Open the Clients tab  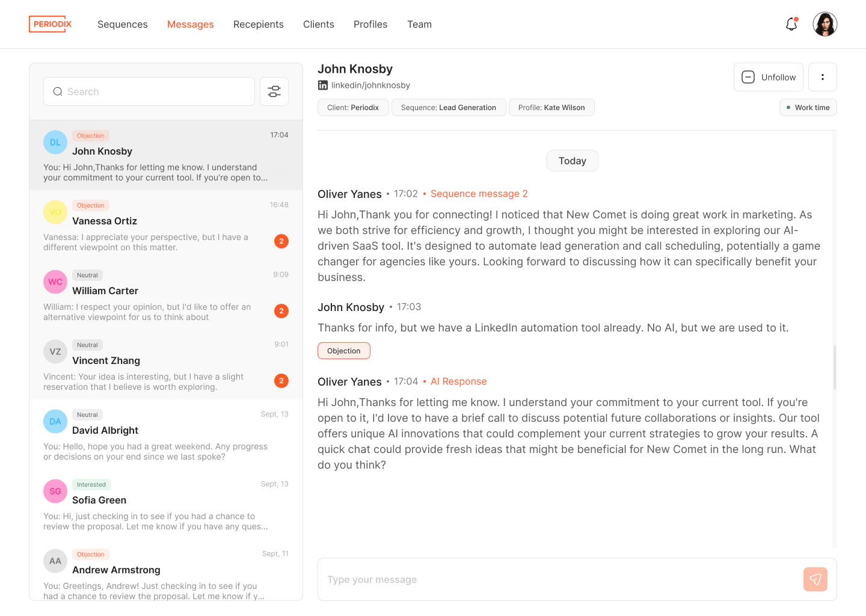[x=318, y=25]
